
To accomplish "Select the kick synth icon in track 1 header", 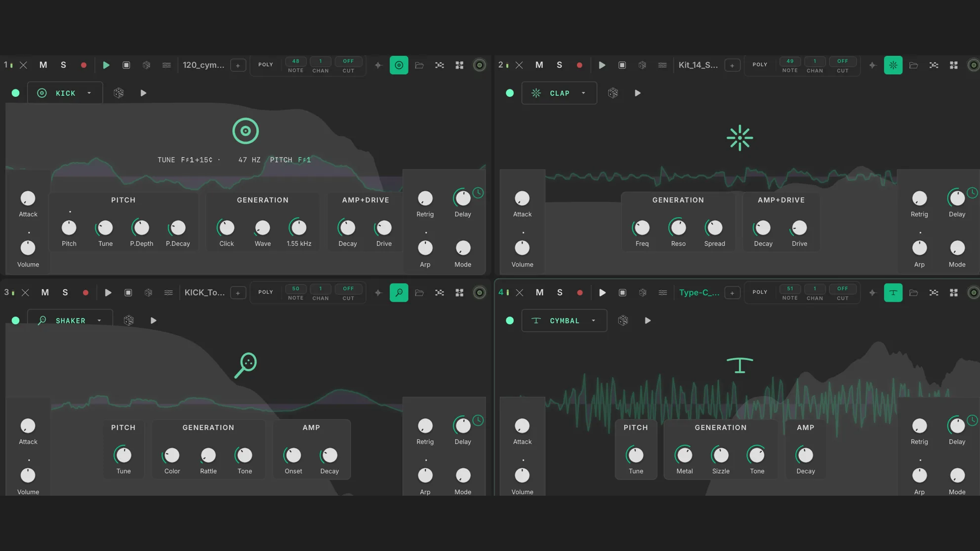I will 399,65.
